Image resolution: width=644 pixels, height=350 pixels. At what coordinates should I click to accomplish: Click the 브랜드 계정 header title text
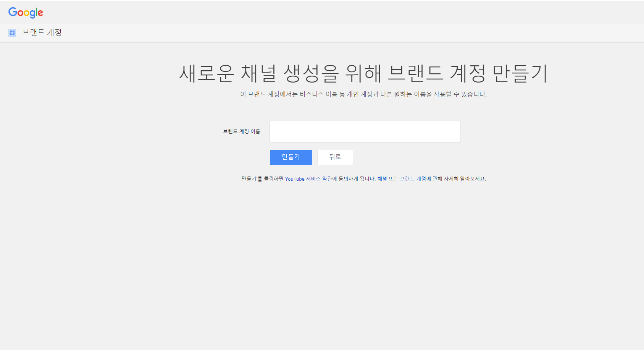[42, 32]
